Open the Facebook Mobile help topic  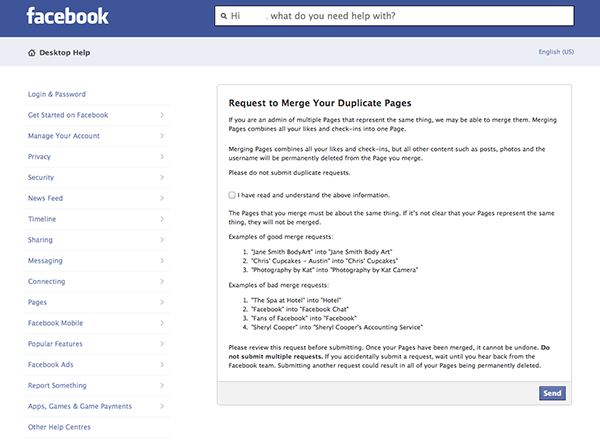pos(55,323)
